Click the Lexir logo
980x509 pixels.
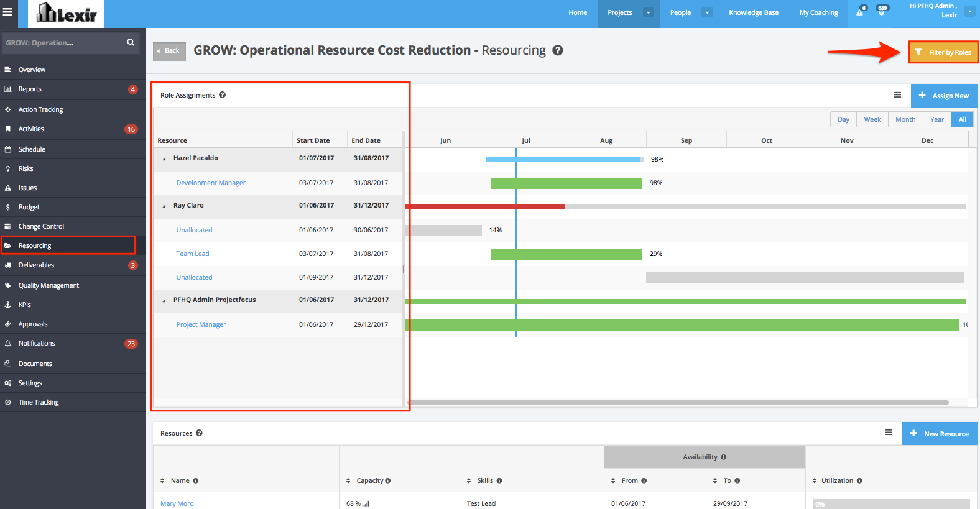(66, 13)
